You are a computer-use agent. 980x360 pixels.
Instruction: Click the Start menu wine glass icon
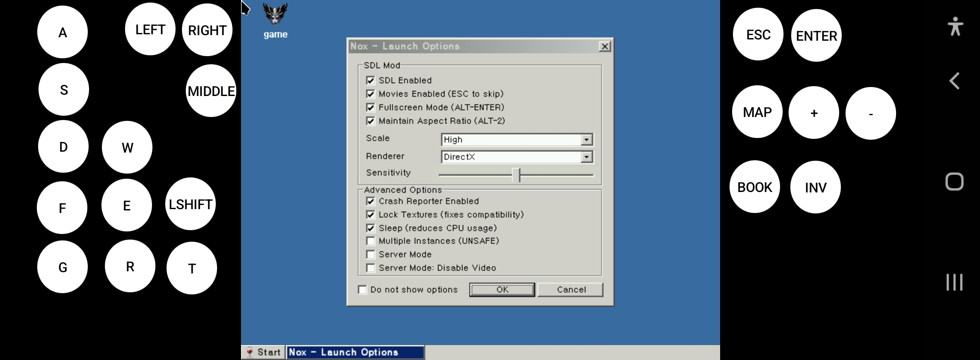click(x=250, y=352)
